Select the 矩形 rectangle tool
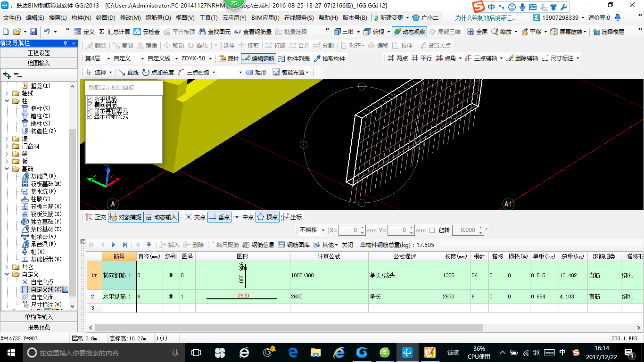This screenshot has width=644, height=362. pos(256,72)
